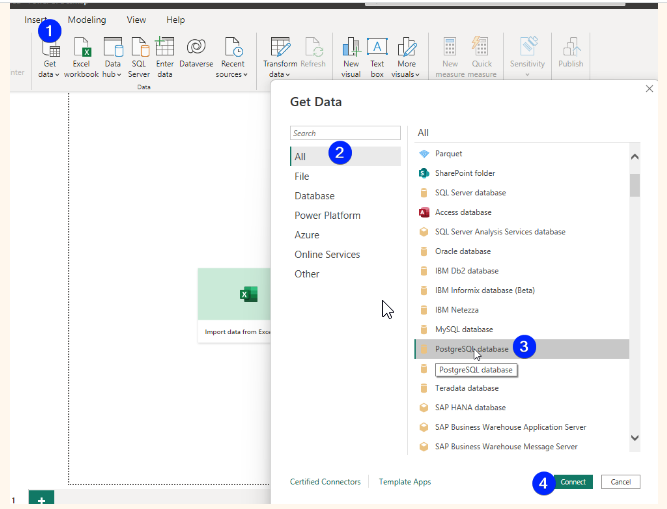667x509 pixels.
Task: Select the All category
Action: click(345, 156)
